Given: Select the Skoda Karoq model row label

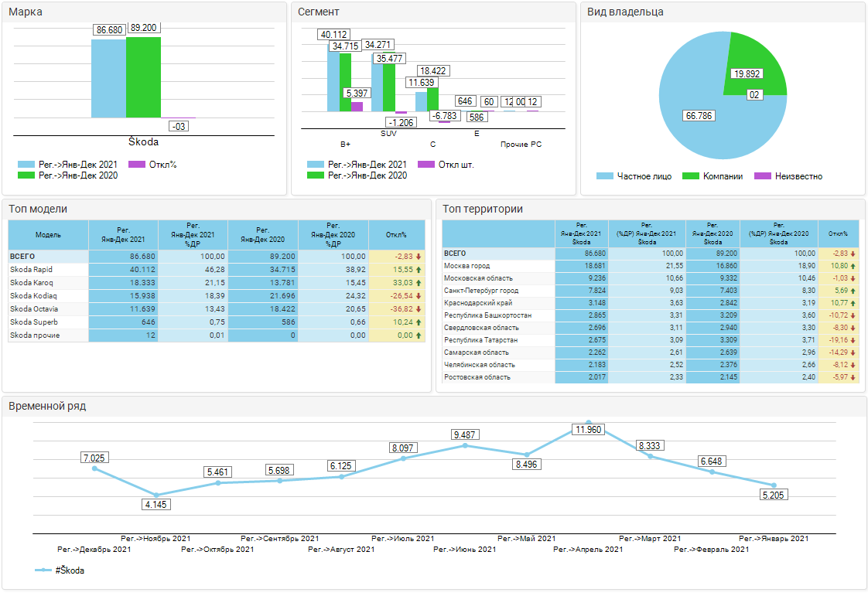Looking at the screenshot, I should tap(28, 283).
